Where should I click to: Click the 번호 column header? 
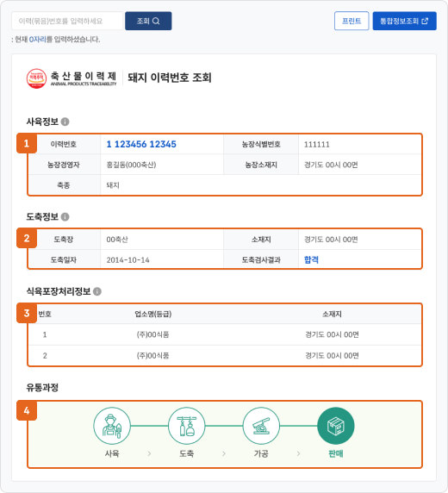coord(45,314)
